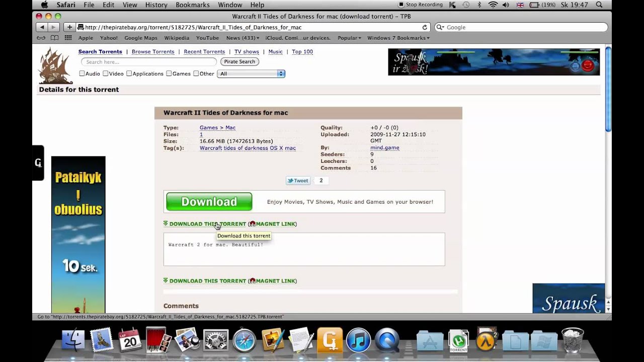Open the History menu
The image size is (644, 362).
(x=156, y=5)
